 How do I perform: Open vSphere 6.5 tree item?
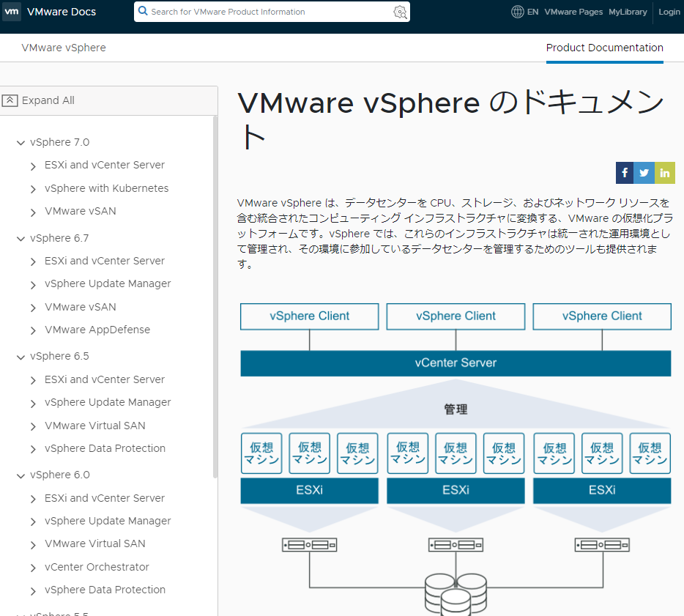[x=59, y=356]
